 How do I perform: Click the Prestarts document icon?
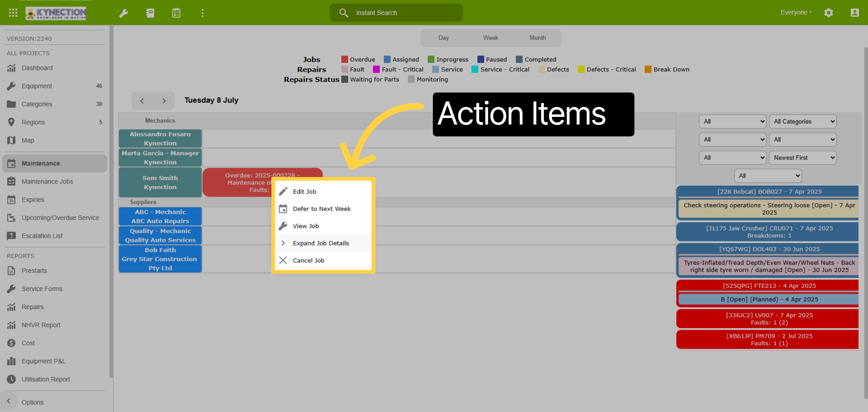(12, 270)
